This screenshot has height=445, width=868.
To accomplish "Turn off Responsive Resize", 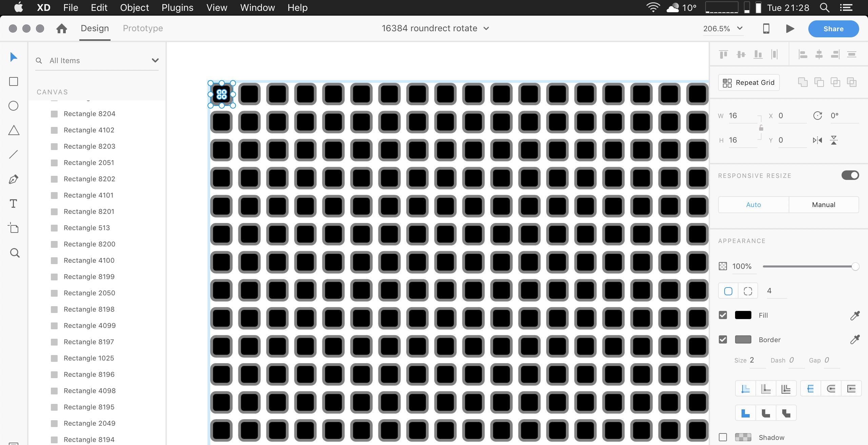I will (850, 175).
